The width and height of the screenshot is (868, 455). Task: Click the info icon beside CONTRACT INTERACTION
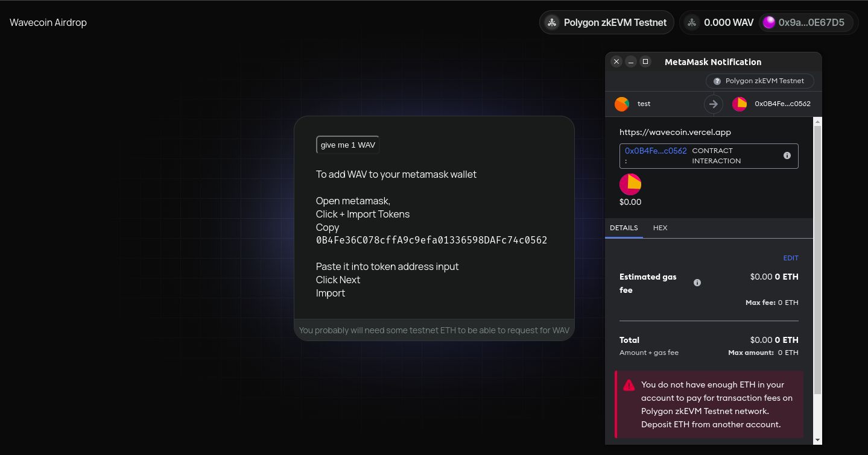(x=787, y=155)
